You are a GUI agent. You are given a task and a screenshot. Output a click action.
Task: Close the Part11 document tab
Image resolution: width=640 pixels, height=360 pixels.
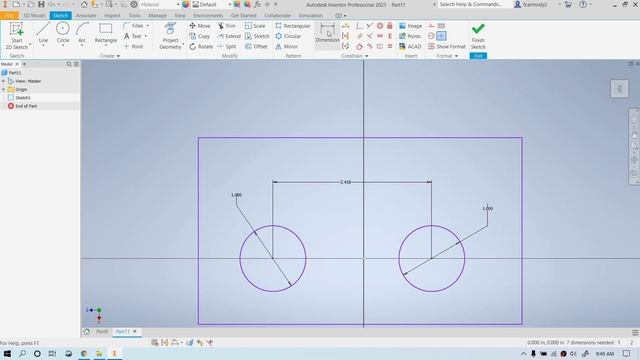click(135, 331)
